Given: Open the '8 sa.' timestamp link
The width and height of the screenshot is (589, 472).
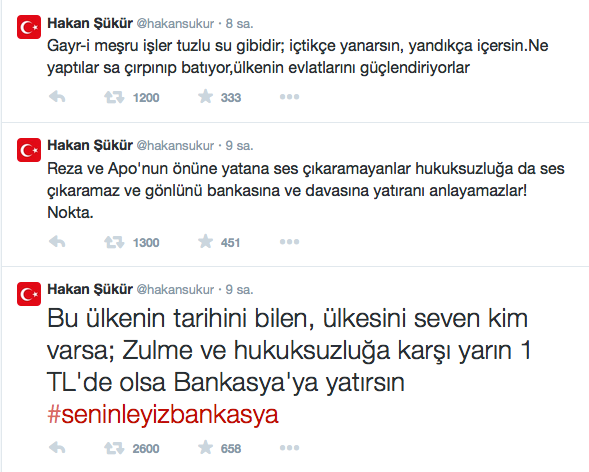Looking at the screenshot, I should (x=239, y=24).
